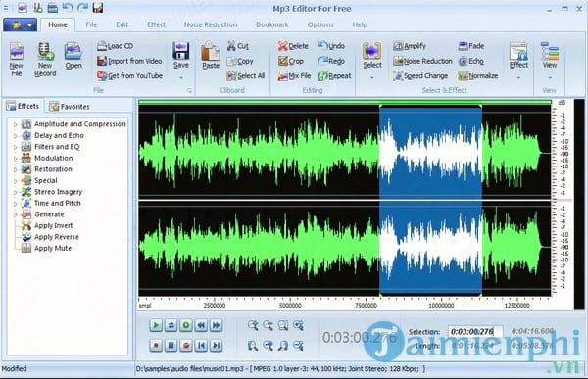Click Mix File

tap(294, 75)
